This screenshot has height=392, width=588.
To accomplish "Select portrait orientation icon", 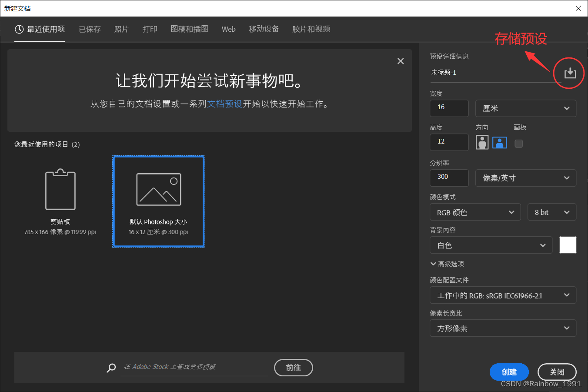I will pyautogui.click(x=482, y=142).
